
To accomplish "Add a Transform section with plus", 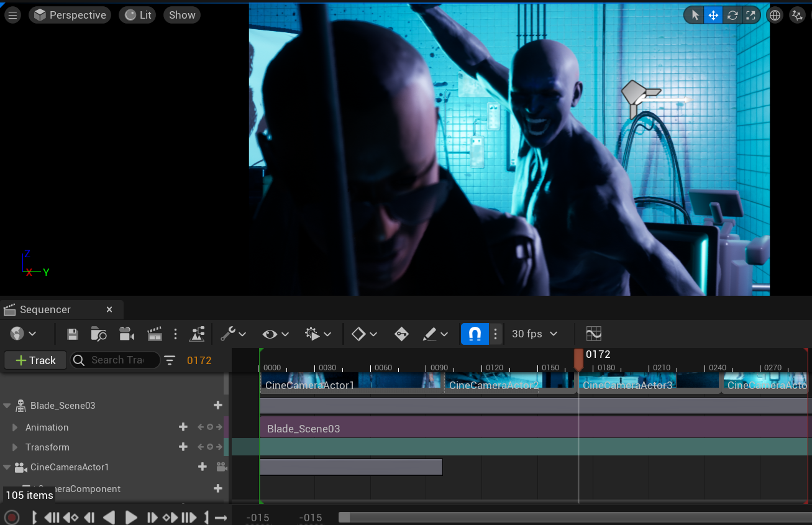I will coord(183,447).
